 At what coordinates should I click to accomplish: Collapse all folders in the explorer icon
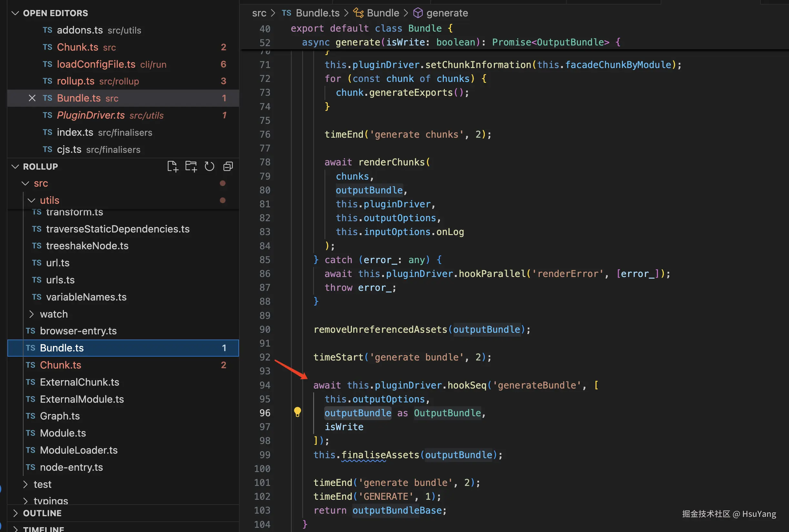tap(228, 167)
